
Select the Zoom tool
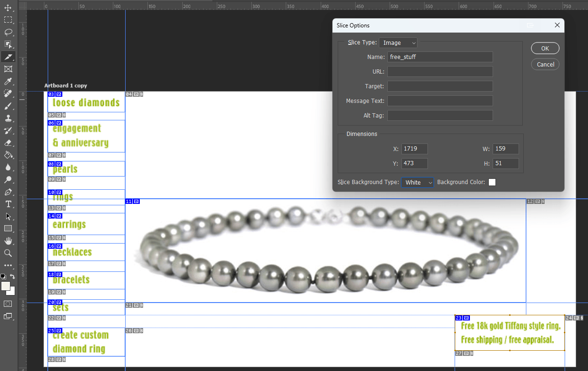[8, 253]
